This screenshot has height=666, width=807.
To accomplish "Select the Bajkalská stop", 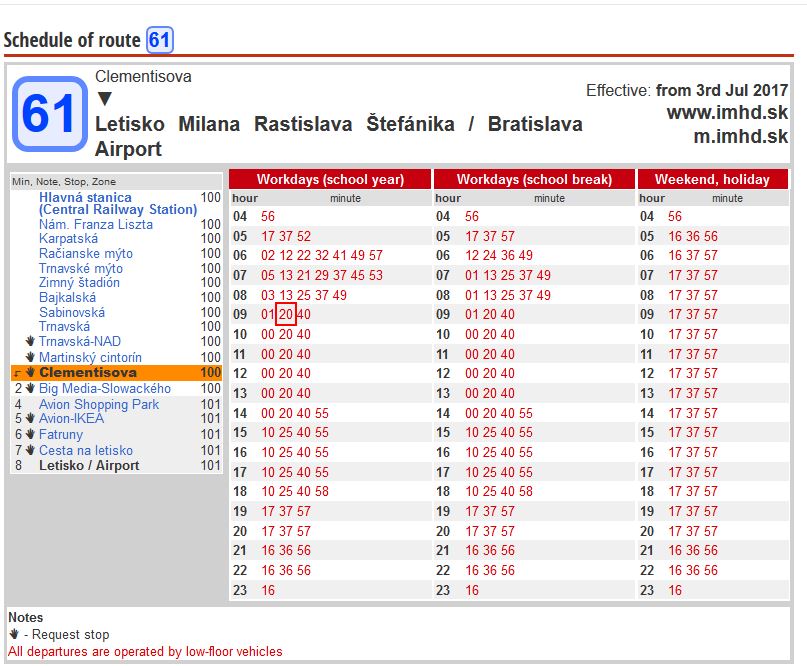I will point(67,297).
